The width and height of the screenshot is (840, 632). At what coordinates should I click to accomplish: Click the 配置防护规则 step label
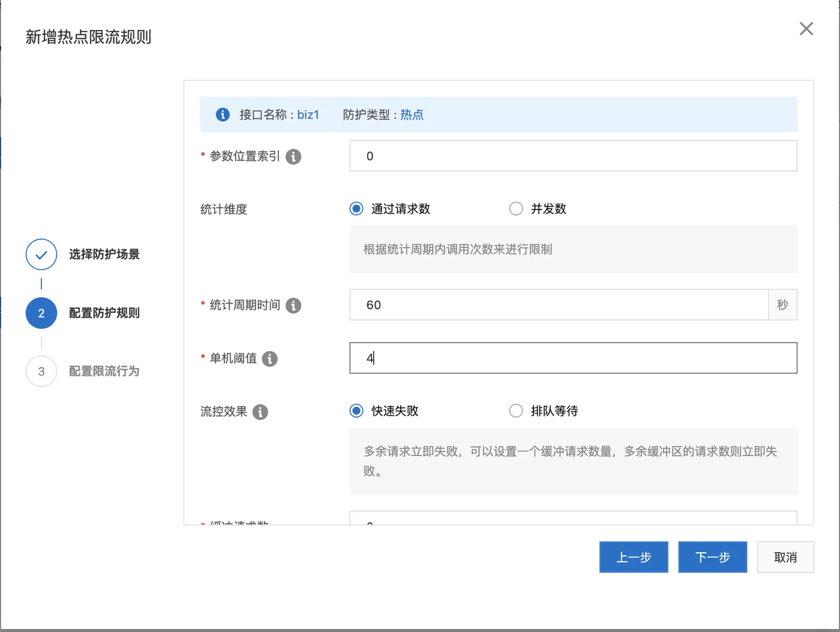104,313
